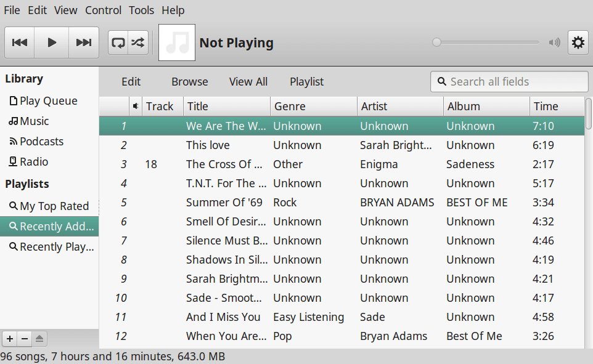
Task: Click the View All button
Action: 248,82
